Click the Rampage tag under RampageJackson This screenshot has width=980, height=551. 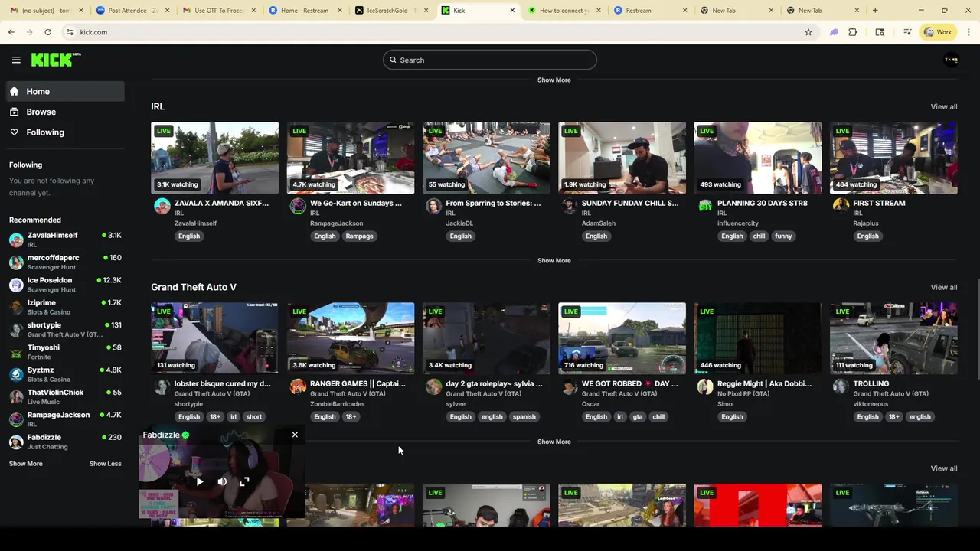(x=359, y=236)
